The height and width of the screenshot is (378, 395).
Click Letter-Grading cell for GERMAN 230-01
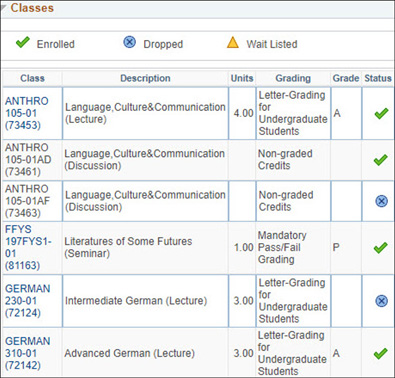pyautogui.click(x=293, y=301)
